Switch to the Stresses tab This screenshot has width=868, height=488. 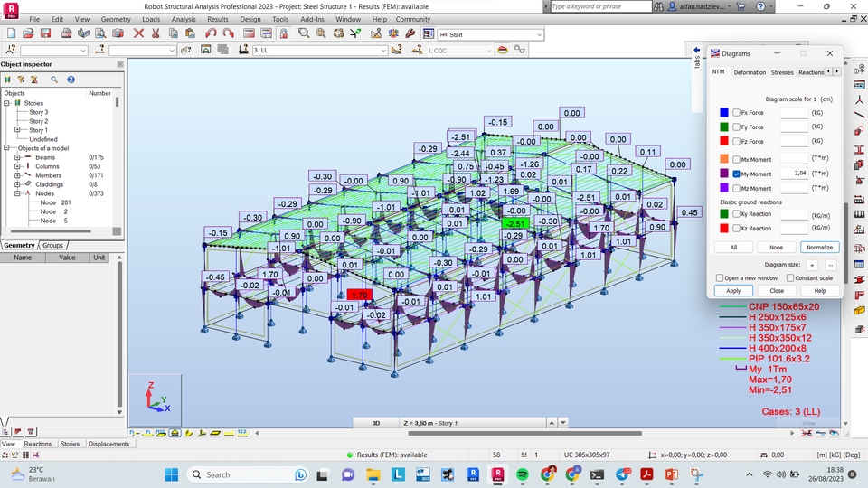coord(782,72)
